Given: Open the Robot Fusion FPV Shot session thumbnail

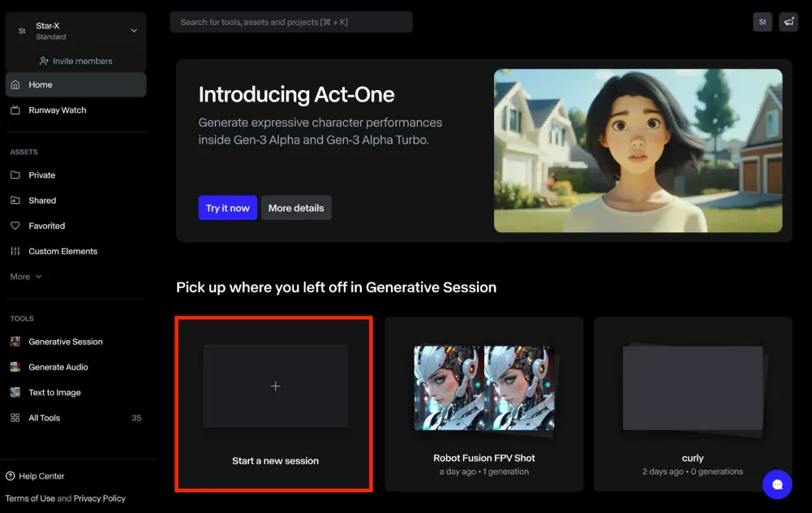Looking at the screenshot, I should pos(484,388).
